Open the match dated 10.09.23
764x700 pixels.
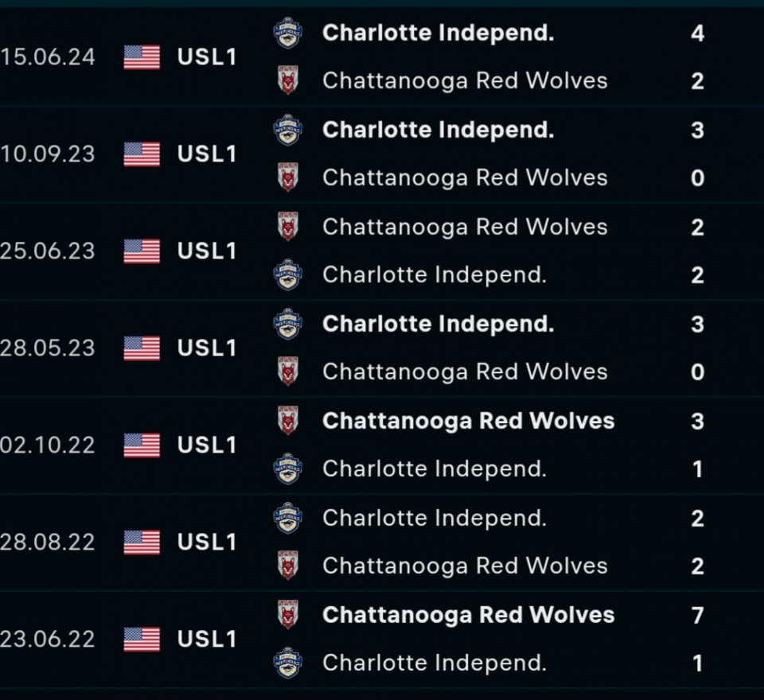click(382, 154)
